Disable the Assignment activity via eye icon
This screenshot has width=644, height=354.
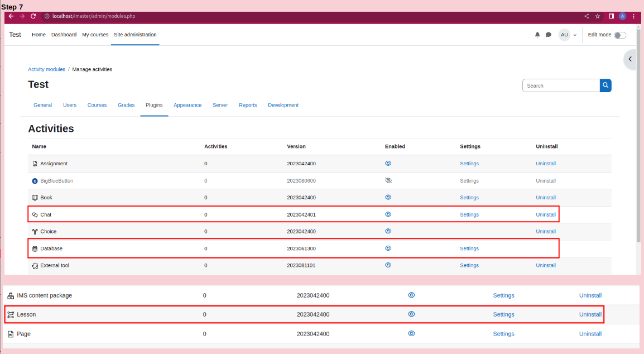pyautogui.click(x=388, y=163)
